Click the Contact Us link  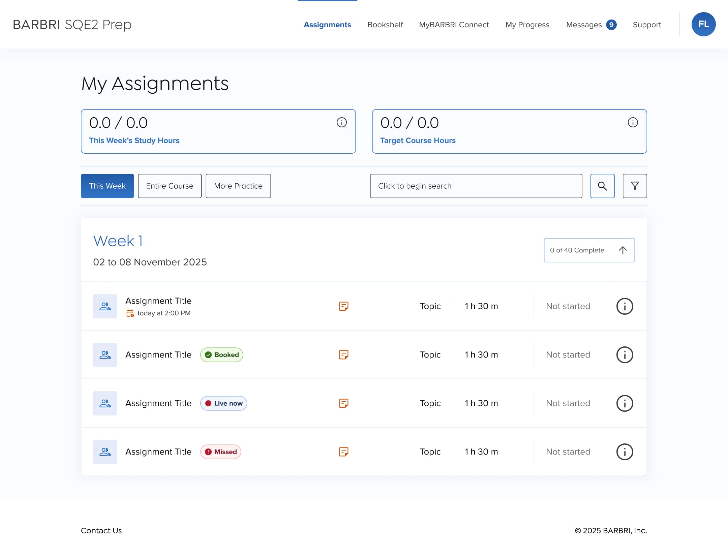101,531
